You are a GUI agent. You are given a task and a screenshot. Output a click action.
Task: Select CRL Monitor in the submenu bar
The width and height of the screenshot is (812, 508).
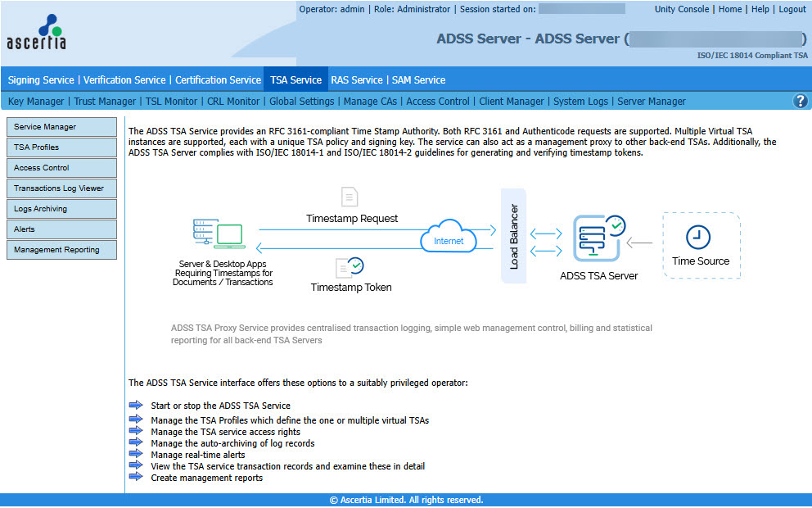(x=232, y=102)
